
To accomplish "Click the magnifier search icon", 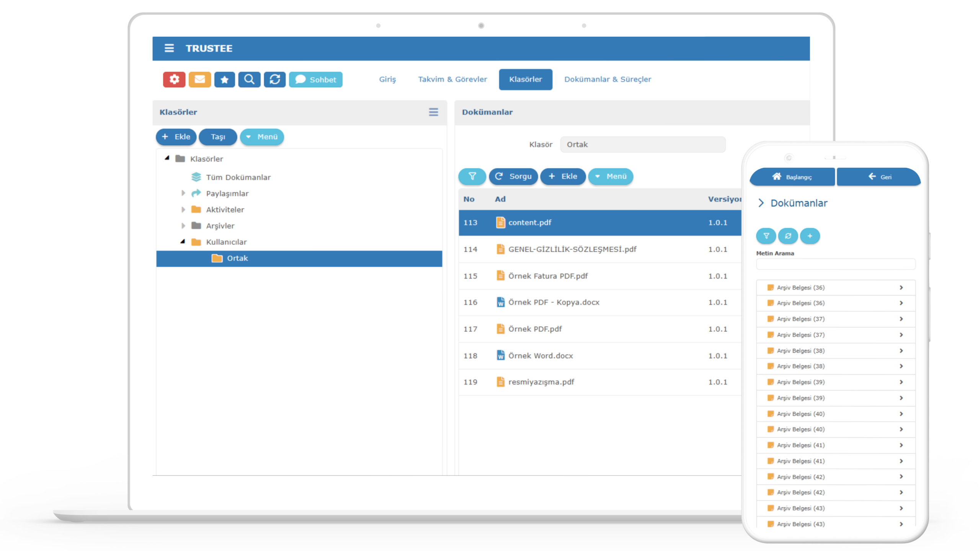I will 249,80.
